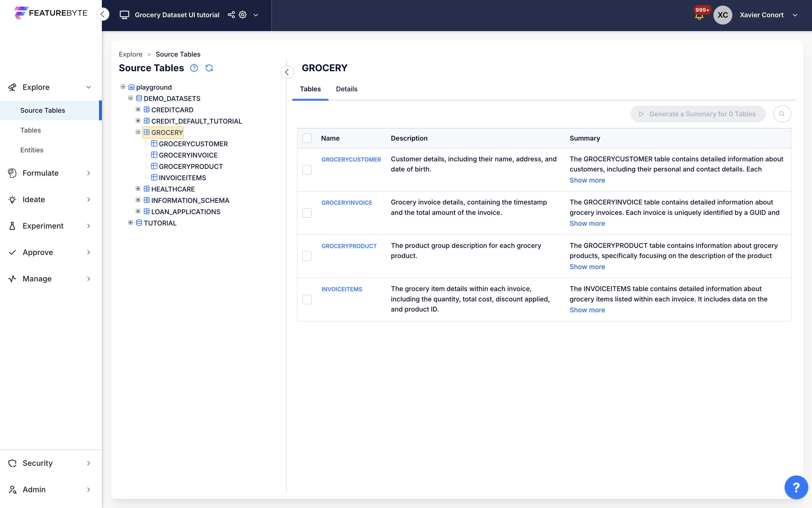The image size is (812, 508).
Task: Click the Manage pulse icon
Action: click(12, 279)
